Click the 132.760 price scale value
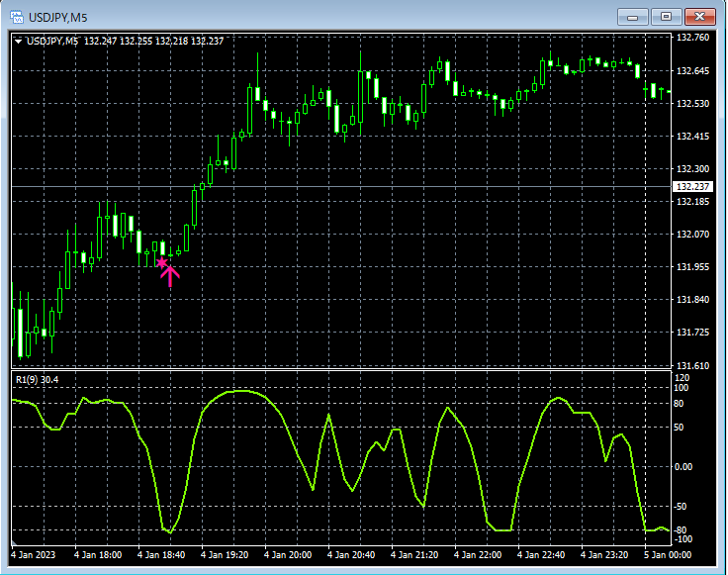Image resolution: width=728 pixels, height=575 pixels. pos(692,38)
